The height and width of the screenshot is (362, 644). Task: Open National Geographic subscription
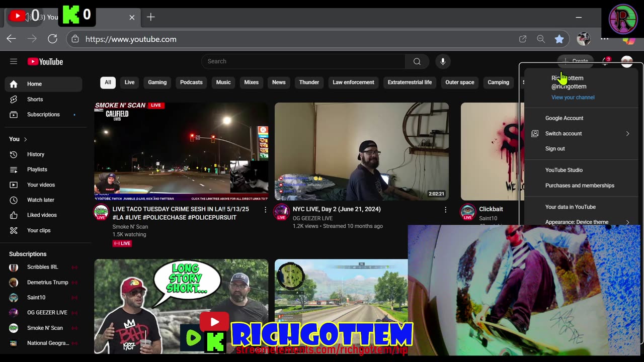click(43, 343)
